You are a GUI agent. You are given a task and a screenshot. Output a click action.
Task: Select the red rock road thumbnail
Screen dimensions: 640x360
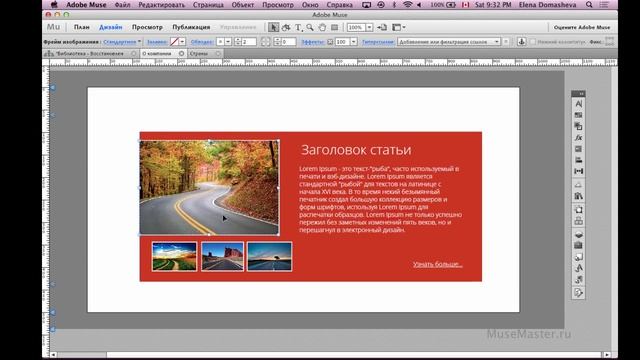coord(222,256)
